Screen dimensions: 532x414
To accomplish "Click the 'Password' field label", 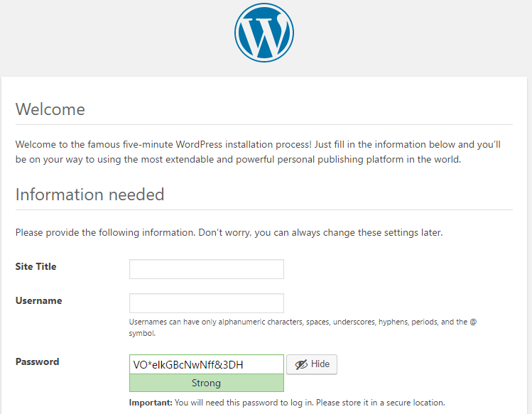I will point(38,361).
